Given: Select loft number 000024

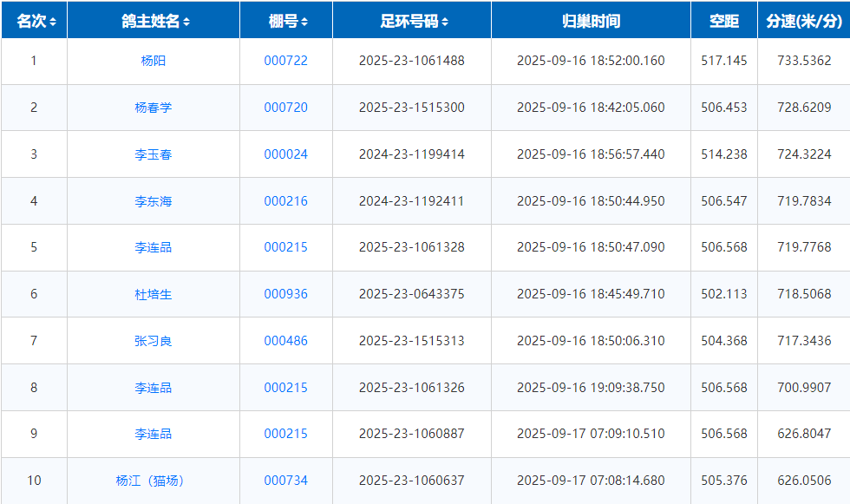Looking at the screenshot, I should click(285, 154).
